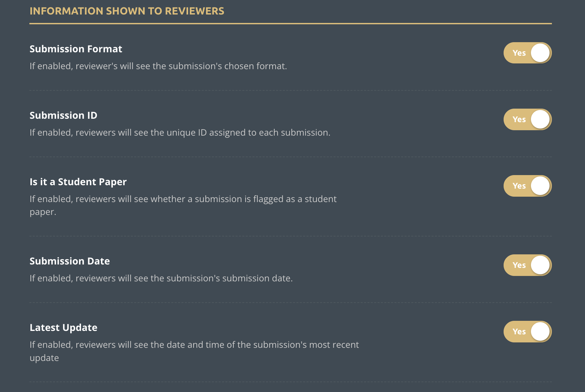Click the Is it a Student Paper title
The width and height of the screenshot is (585, 392).
coord(78,182)
